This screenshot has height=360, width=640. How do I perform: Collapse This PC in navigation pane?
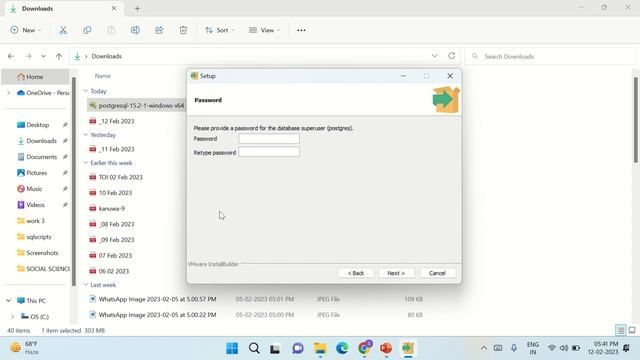point(9,301)
